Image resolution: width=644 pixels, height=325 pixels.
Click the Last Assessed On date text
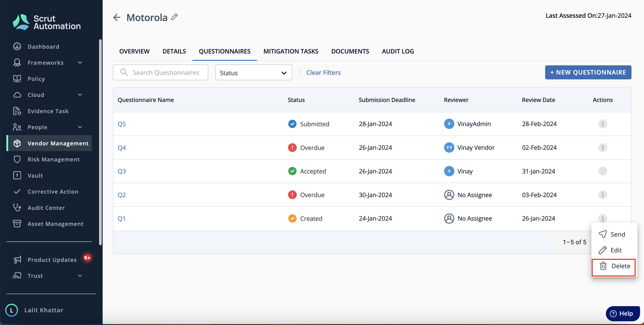click(588, 16)
